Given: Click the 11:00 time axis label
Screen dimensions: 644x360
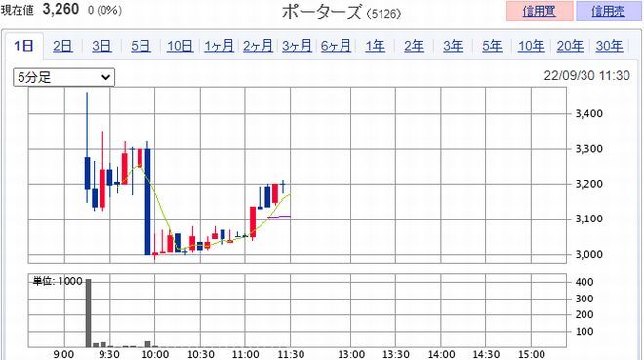Looking at the screenshot, I should [245, 354].
